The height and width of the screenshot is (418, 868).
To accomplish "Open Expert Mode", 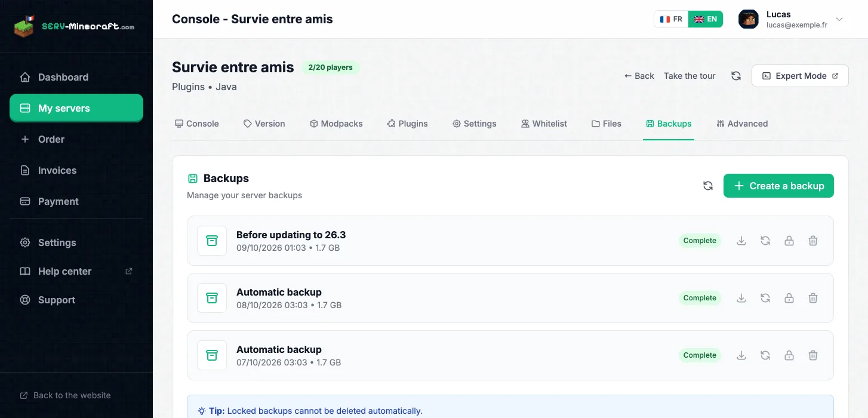I will pyautogui.click(x=800, y=76).
